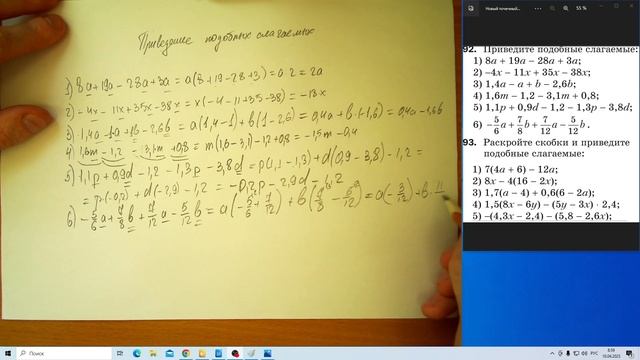The image size is (640, 360).
Task: Click task 93 line "4) 1,5(8x – 6y) – (5y – 3x) · 2,4"
Action: [546, 204]
